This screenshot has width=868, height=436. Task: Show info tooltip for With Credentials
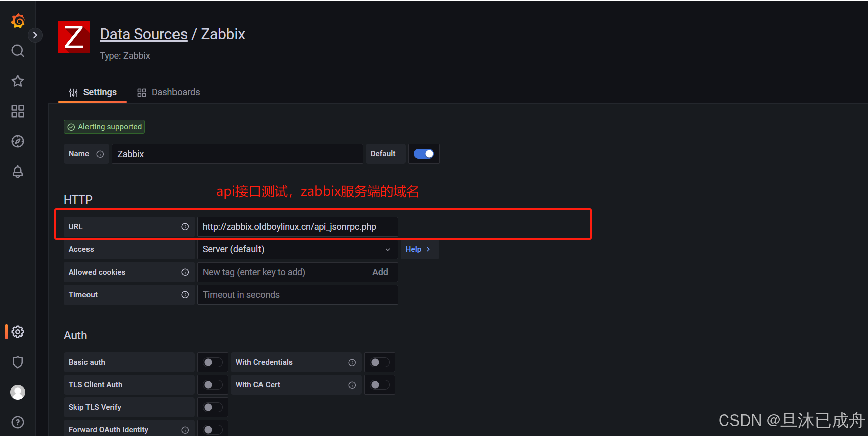click(x=352, y=363)
